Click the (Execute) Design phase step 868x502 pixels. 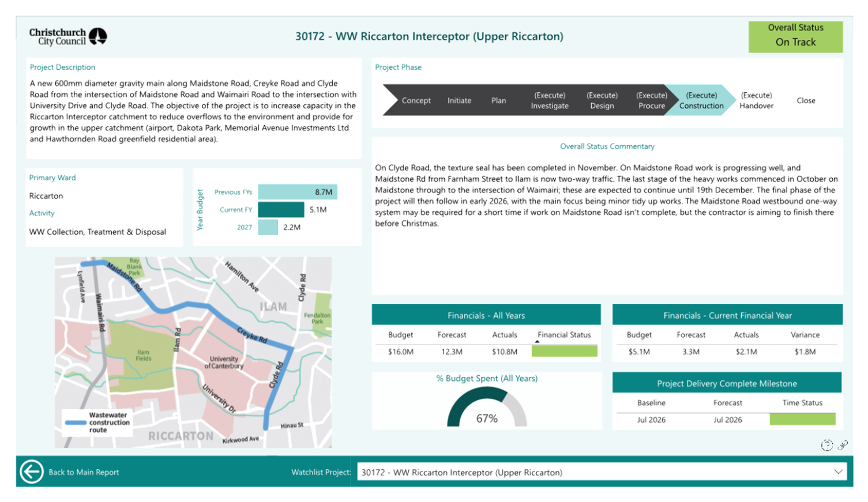coord(602,100)
